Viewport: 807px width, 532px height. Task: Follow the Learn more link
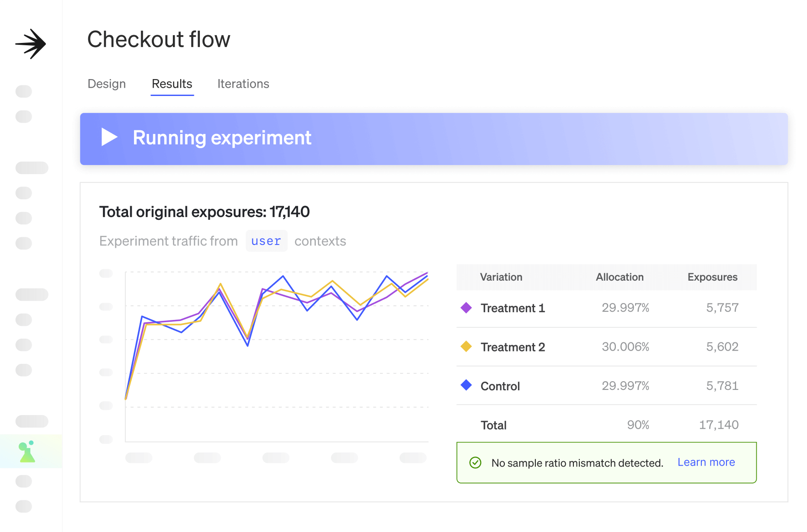coord(706,462)
